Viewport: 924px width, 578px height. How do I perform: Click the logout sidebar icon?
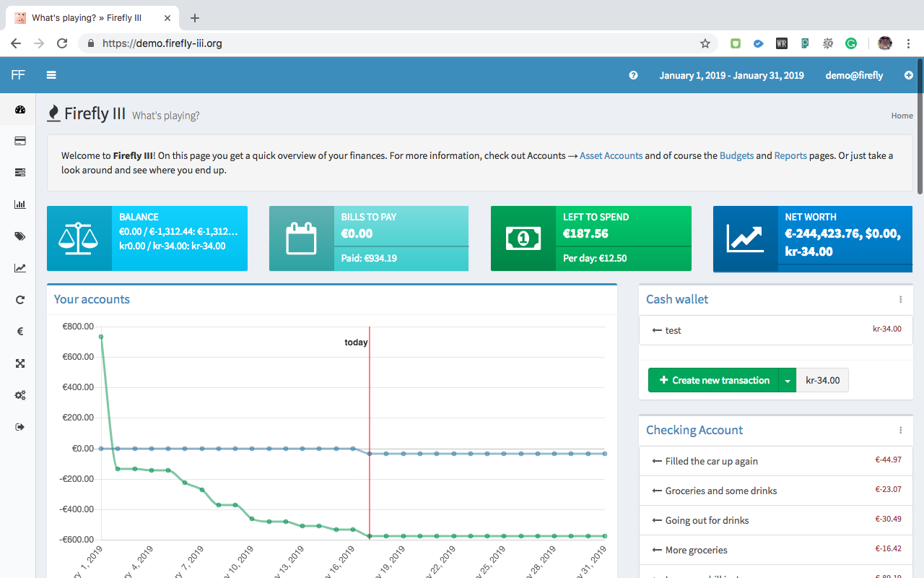coord(19,427)
